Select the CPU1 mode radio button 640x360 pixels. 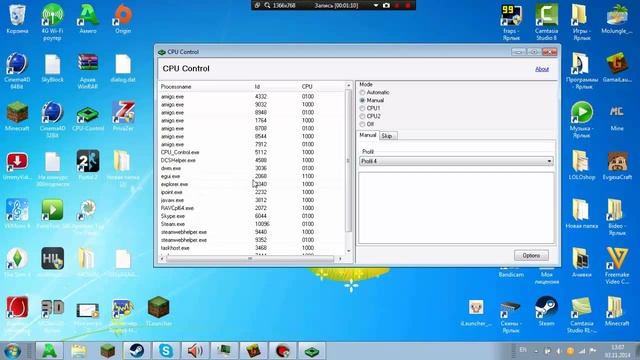click(x=362, y=108)
